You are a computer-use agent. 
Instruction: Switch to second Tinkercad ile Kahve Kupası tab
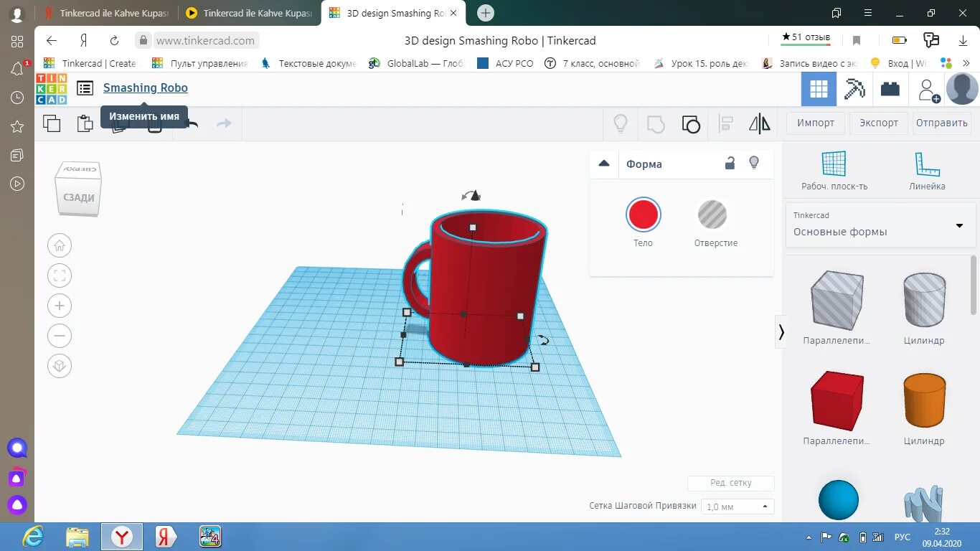[249, 13]
